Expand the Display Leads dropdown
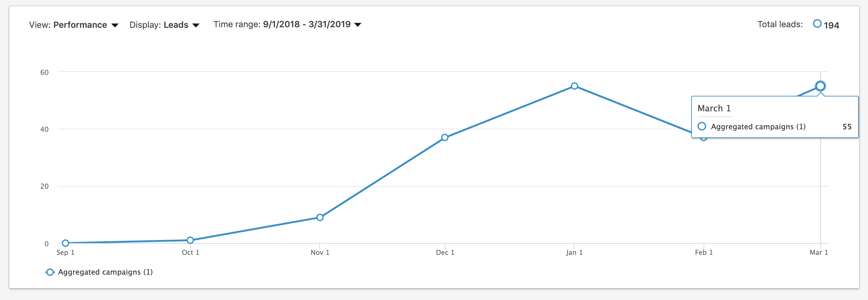868x300 pixels. tap(196, 25)
